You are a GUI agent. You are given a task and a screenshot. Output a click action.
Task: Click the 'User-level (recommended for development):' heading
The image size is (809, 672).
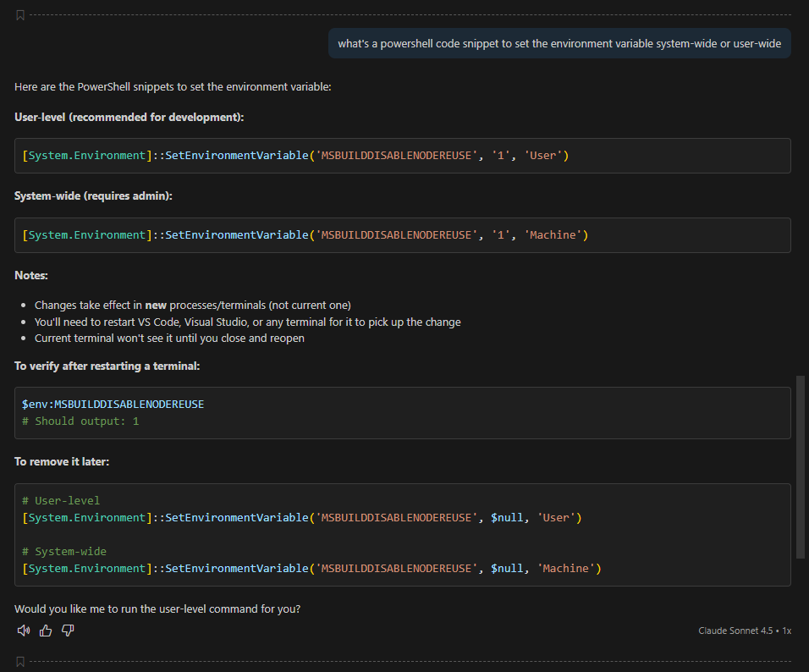point(129,117)
